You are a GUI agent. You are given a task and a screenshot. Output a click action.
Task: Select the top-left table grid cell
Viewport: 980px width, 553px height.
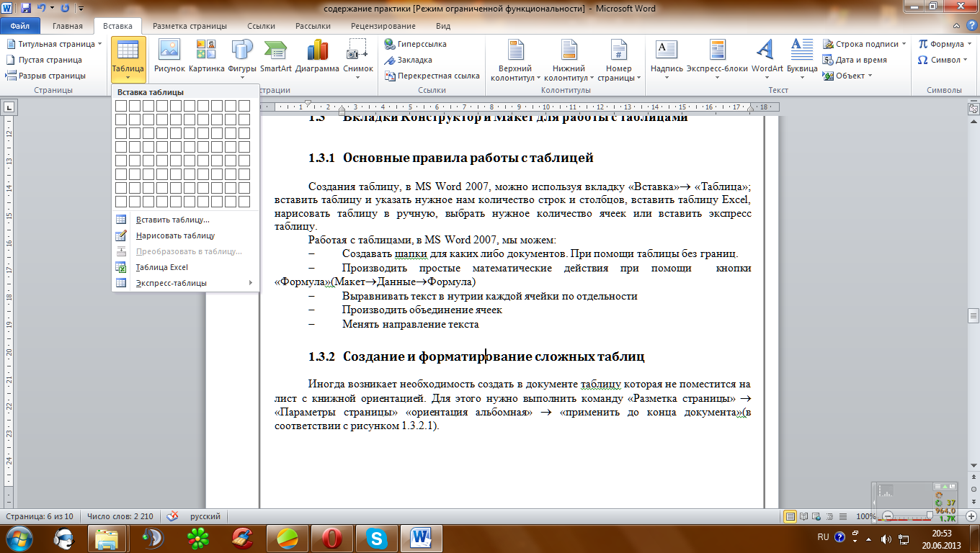point(121,106)
